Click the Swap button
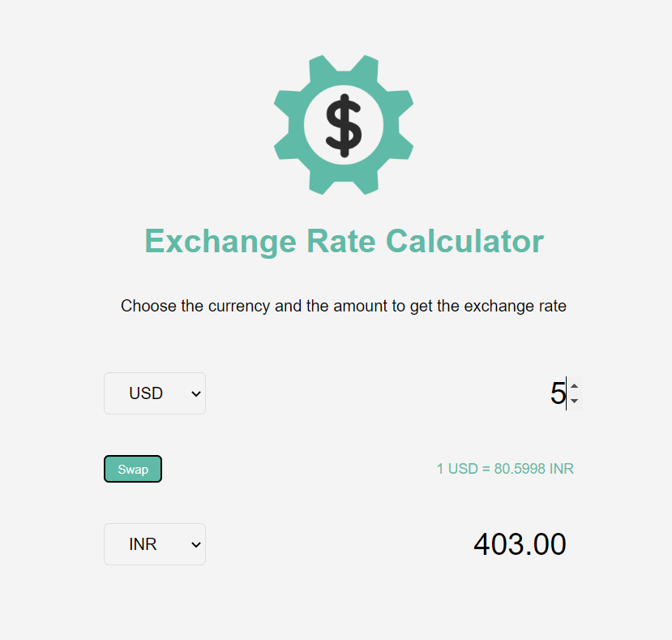The width and height of the screenshot is (672, 640). pyautogui.click(x=132, y=468)
